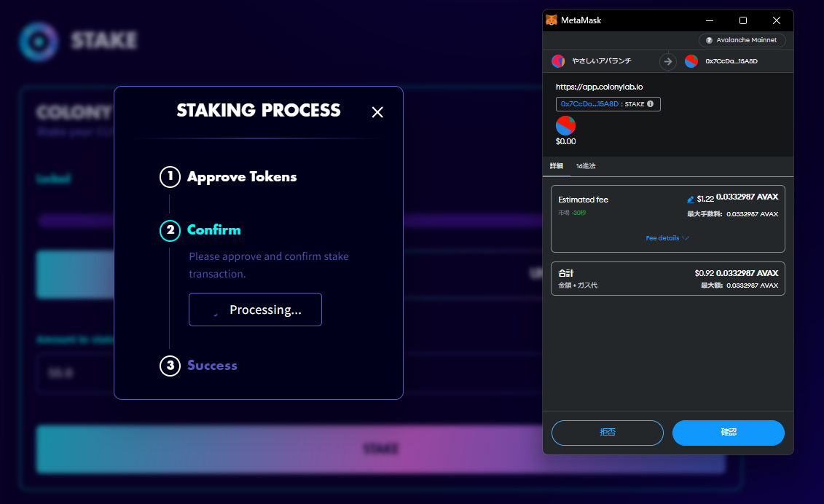Viewport: 824px width, 504px height.
Task: Click the info icon next to STAKE label
Action: point(651,104)
